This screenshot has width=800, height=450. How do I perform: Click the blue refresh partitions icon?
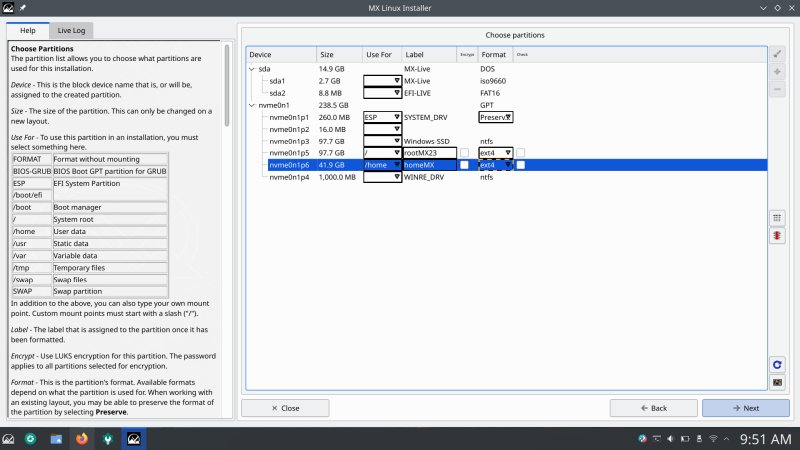(777, 365)
